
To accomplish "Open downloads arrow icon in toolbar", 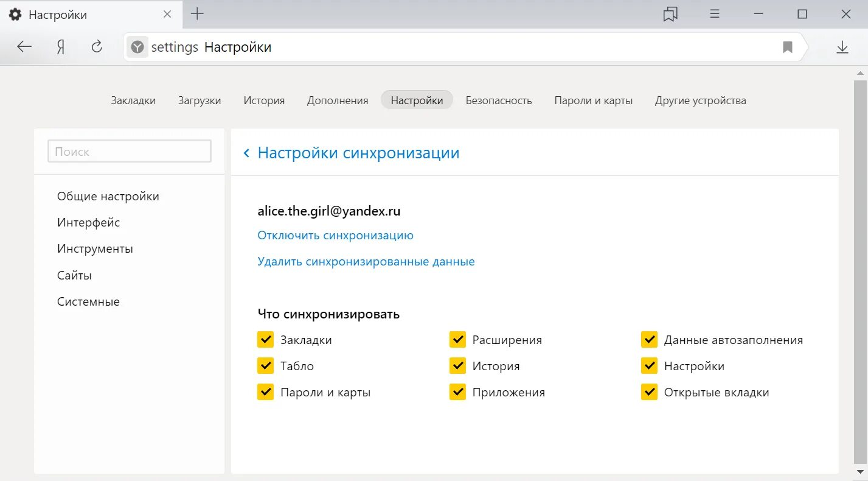I will [x=842, y=47].
